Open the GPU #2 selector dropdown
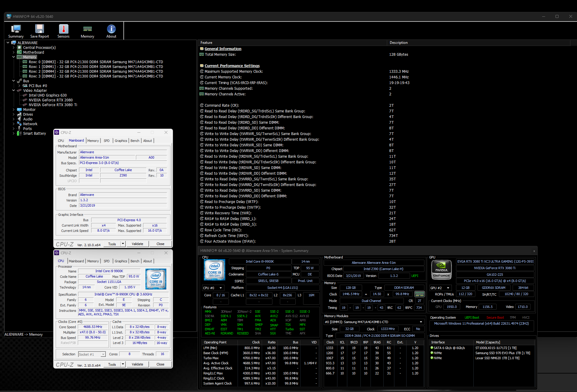The width and height of the screenshot is (577, 392). click(x=448, y=288)
